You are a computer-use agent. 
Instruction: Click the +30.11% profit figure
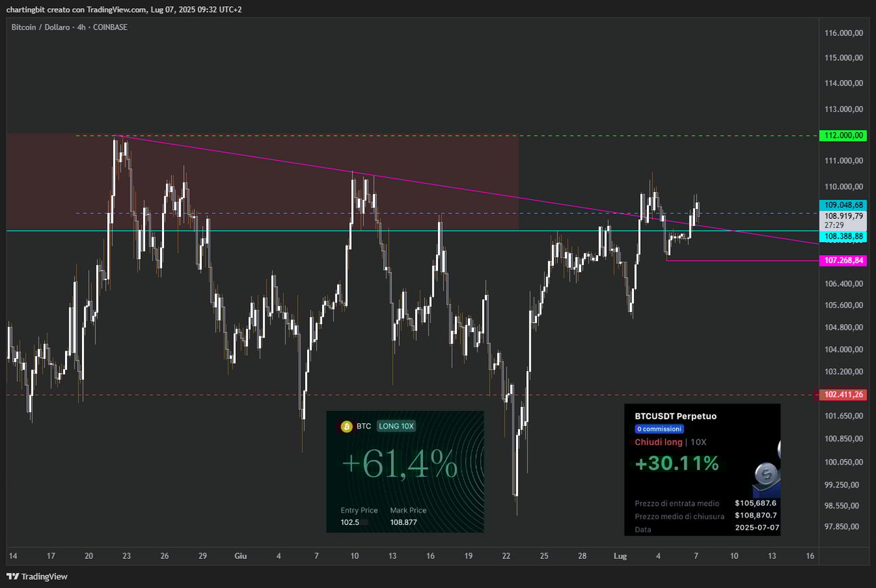pyautogui.click(x=677, y=463)
